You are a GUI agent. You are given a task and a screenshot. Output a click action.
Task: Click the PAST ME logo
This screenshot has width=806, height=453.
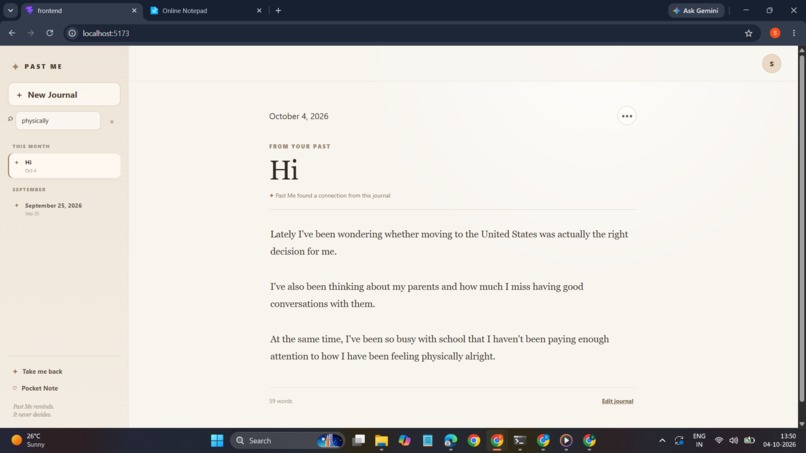point(37,66)
